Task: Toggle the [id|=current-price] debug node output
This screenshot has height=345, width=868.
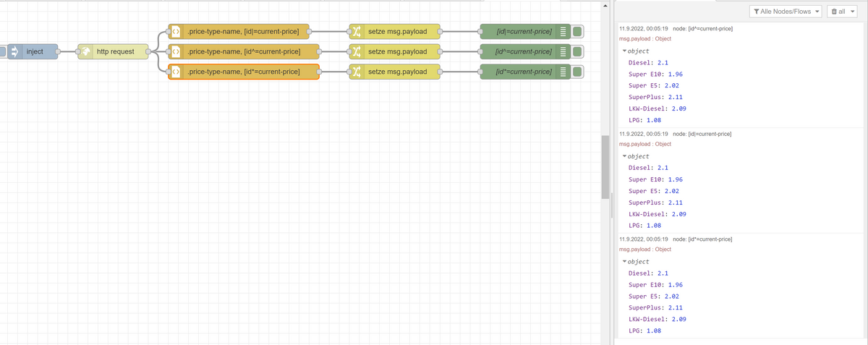Action: (577, 31)
